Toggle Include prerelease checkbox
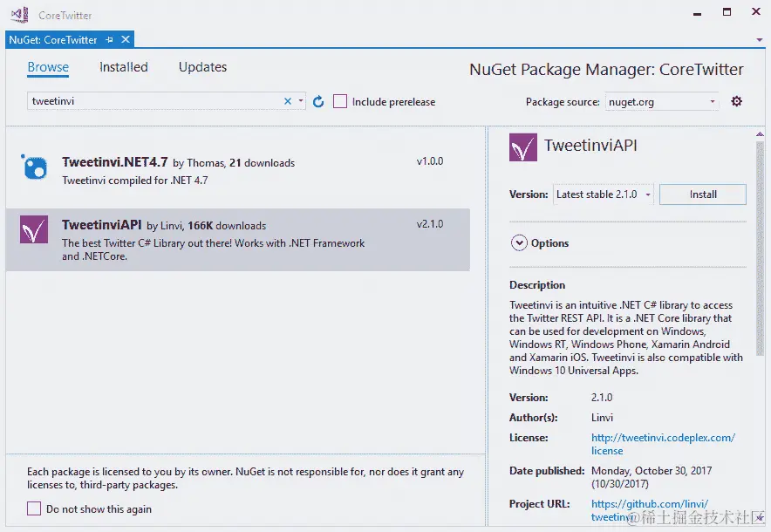This screenshot has width=771, height=532. point(340,101)
